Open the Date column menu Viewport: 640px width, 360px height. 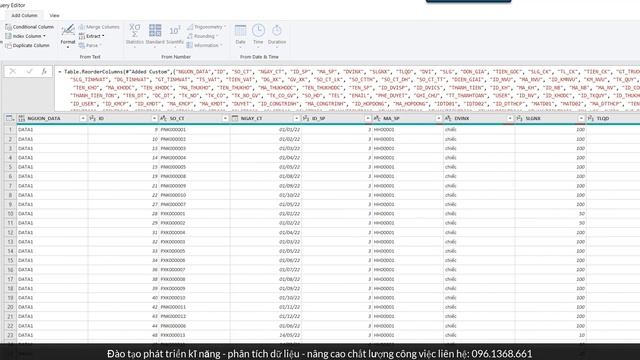pos(240,36)
